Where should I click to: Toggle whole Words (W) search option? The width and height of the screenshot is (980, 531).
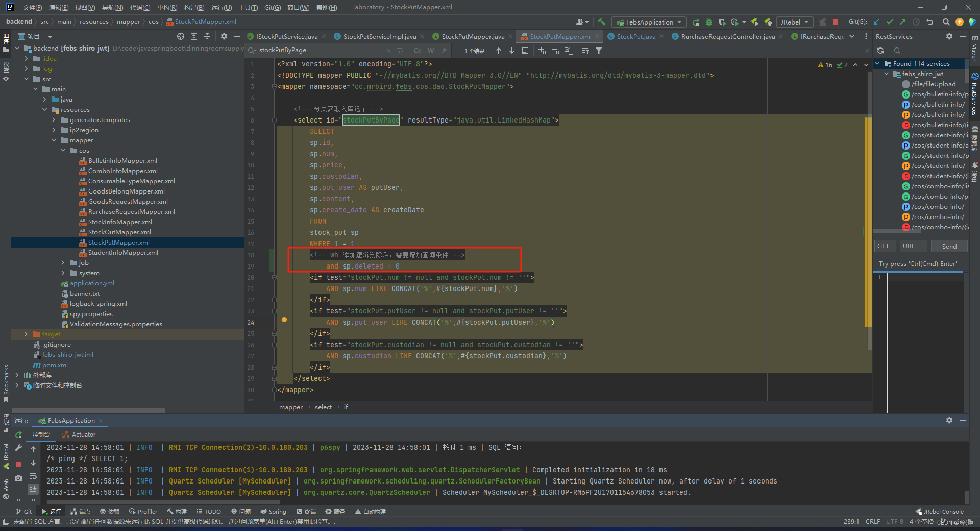click(431, 51)
